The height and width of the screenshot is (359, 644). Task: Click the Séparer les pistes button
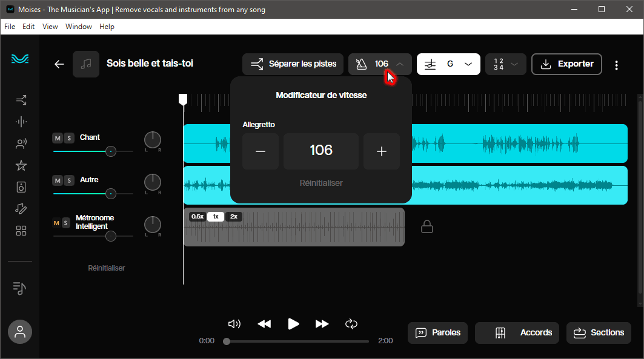(x=293, y=64)
